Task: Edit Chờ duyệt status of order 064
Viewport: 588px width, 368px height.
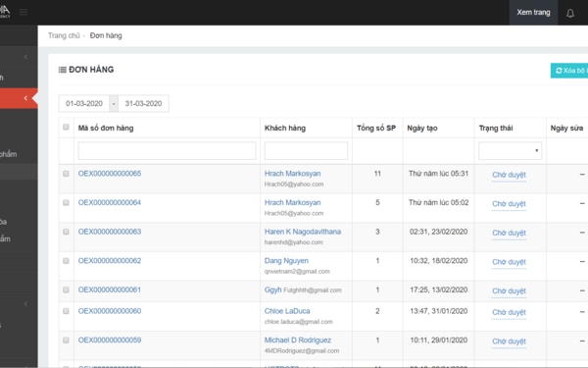Action: [x=509, y=204]
